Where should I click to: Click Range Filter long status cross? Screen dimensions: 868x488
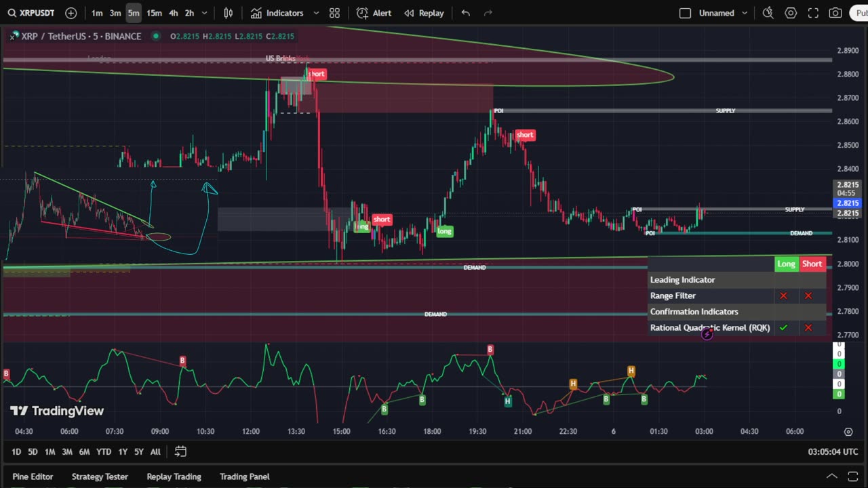(783, 296)
